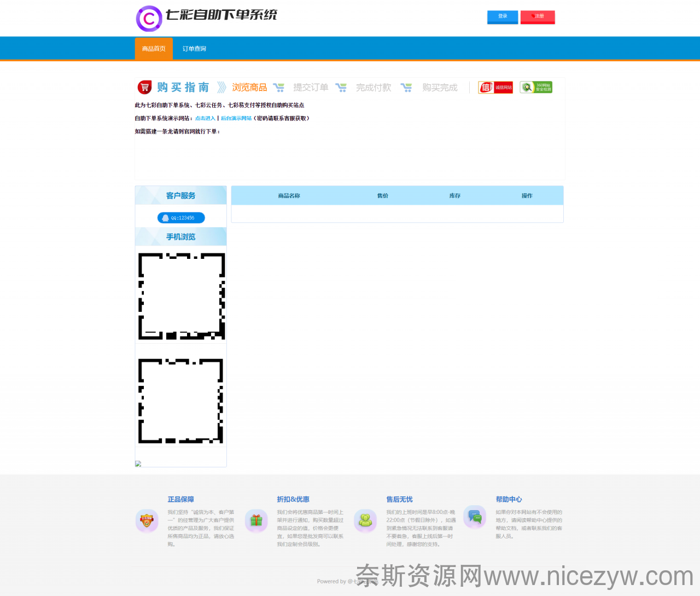Click the 诚信网站 badge
The image size is (700, 596).
(x=495, y=88)
